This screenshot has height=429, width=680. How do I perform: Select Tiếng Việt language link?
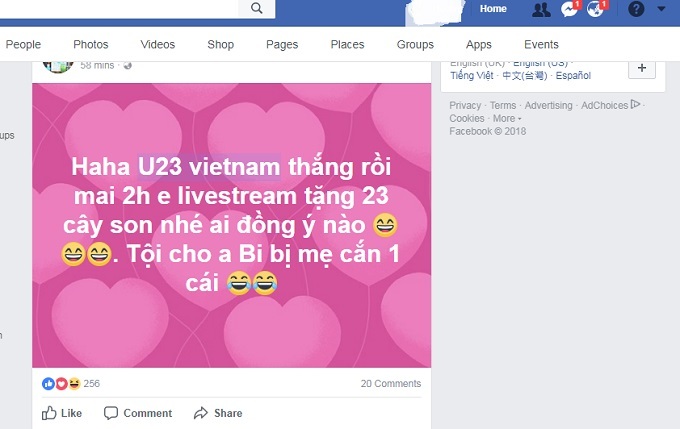(x=471, y=75)
